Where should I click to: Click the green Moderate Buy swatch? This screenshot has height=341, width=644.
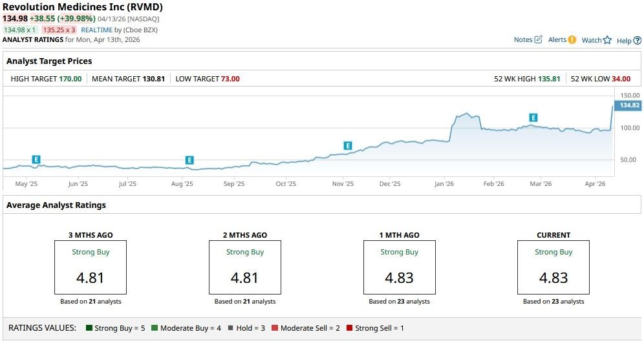pos(155,328)
